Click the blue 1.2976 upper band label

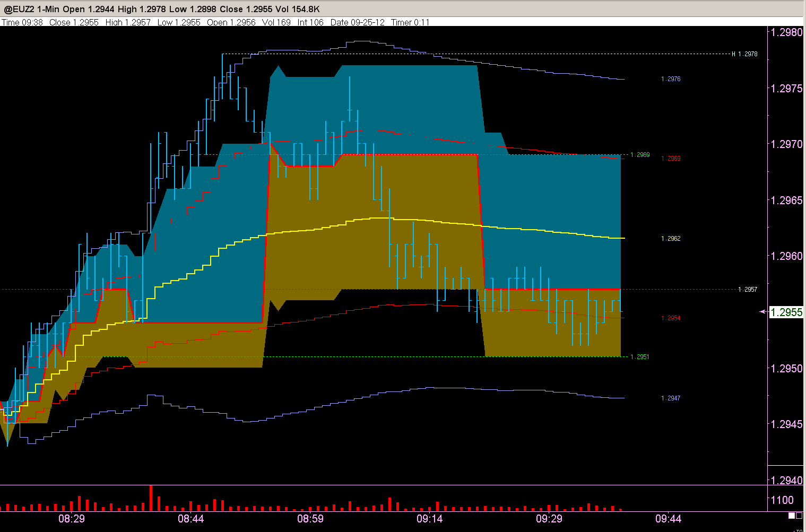click(x=671, y=79)
